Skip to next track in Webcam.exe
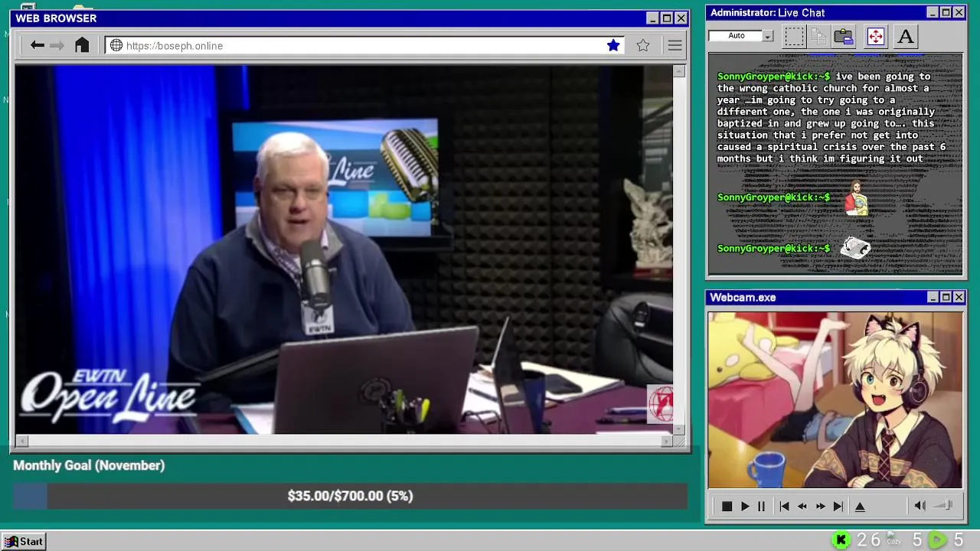 click(x=838, y=506)
